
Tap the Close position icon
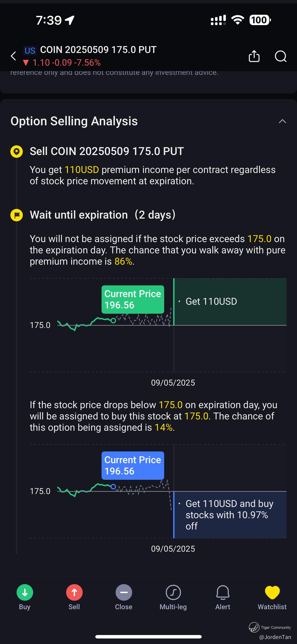click(x=124, y=592)
